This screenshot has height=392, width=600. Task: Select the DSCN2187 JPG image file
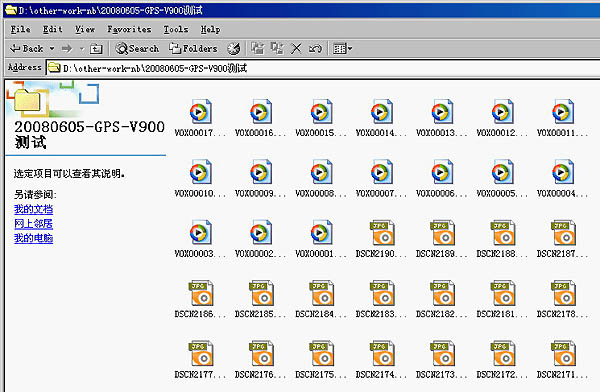tap(562, 239)
